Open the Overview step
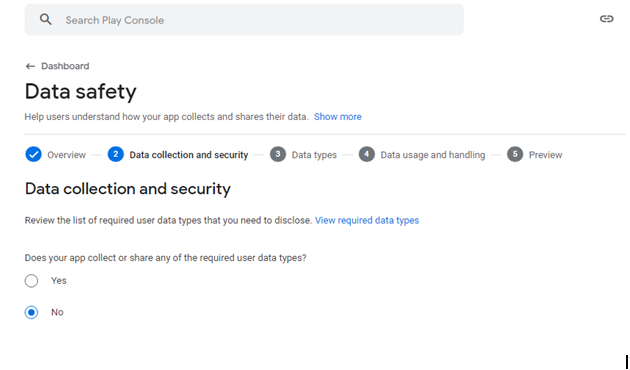Screen dimensions: 630x370 tap(66, 155)
